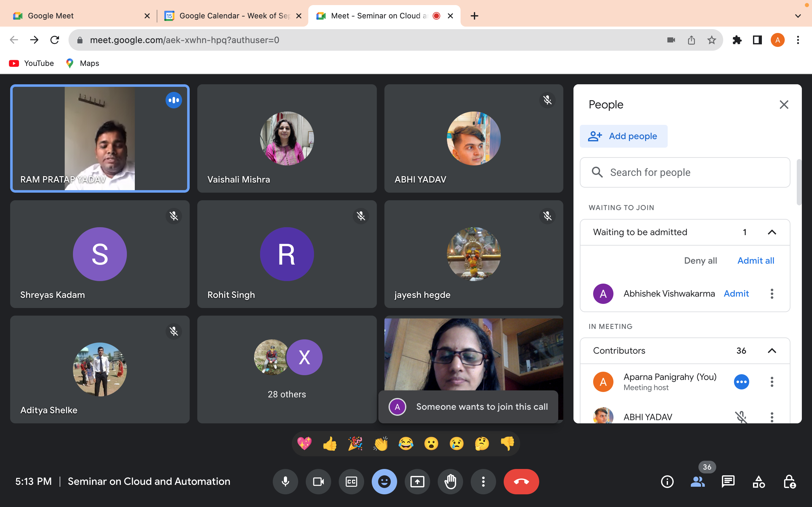Open the Activities icon
The image size is (812, 507).
point(758,482)
